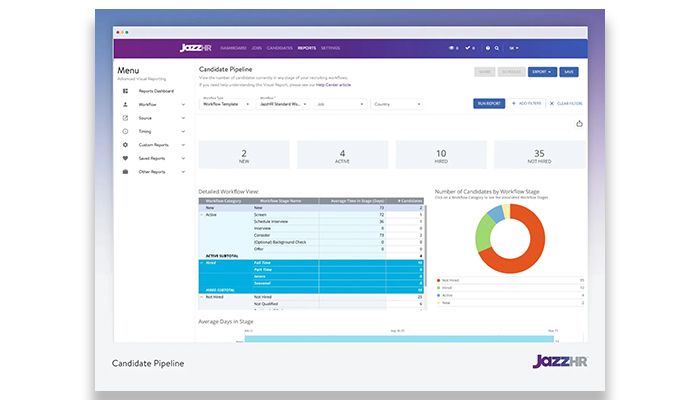The width and height of the screenshot is (700, 400).
Task: Click the Custom Reports gear icon
Action: pos(125,145)
